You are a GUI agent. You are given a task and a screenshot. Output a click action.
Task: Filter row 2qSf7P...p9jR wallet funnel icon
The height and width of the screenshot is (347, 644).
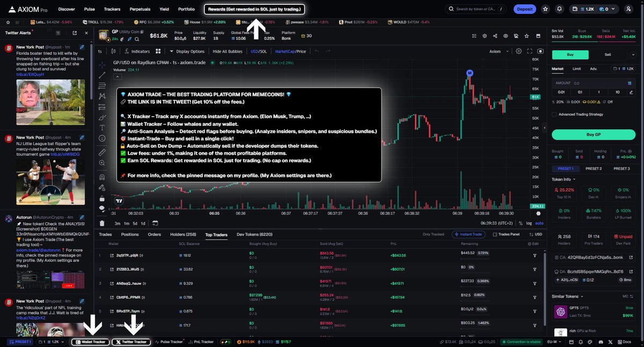pyautogui.click(x=535, y=255)
